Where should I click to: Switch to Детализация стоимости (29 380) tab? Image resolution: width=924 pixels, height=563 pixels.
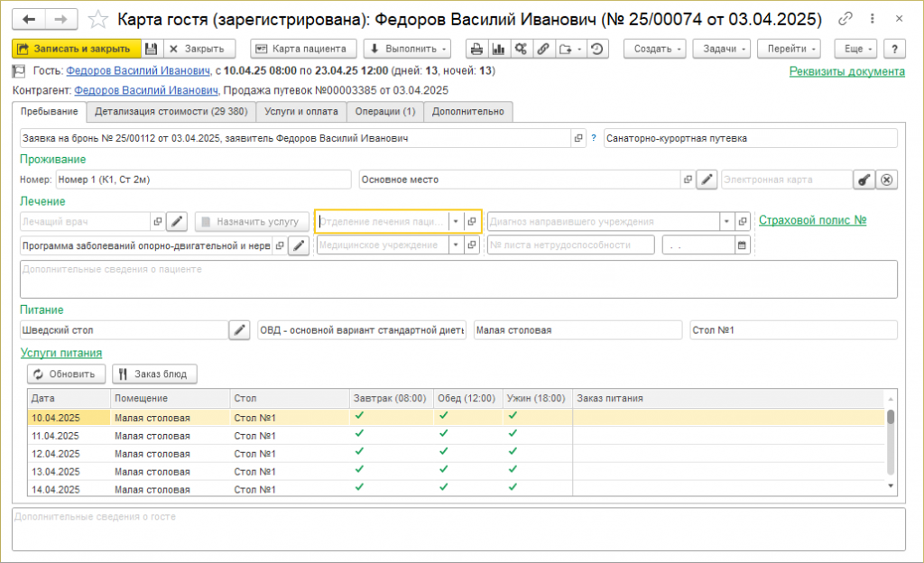171,111
